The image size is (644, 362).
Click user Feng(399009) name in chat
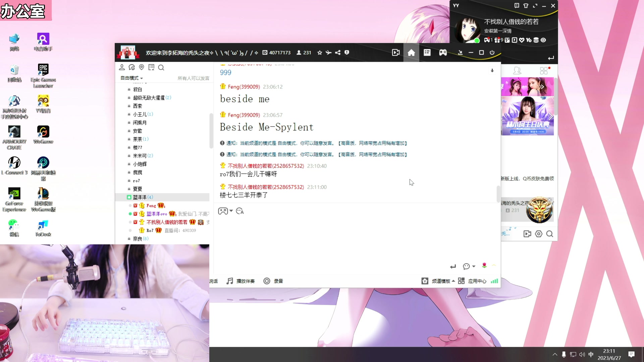pyautogui.click(x=244, y=87)
